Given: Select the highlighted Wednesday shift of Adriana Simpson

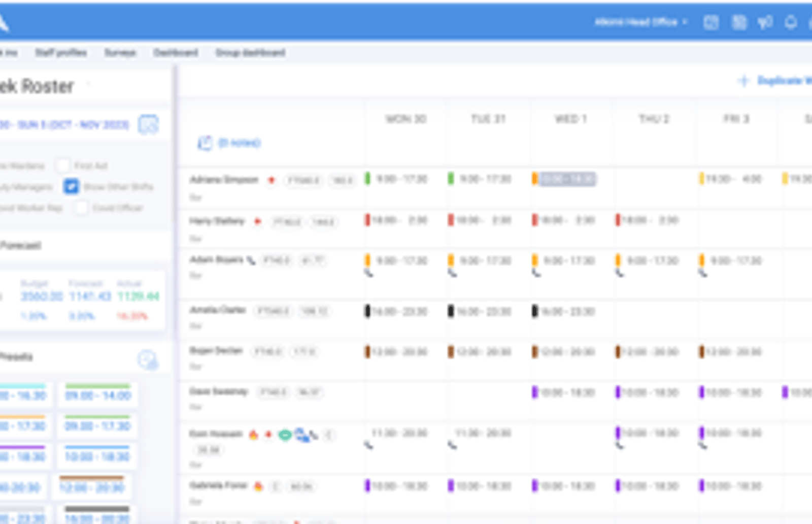Looking at the screenshot, I should 567,179.
